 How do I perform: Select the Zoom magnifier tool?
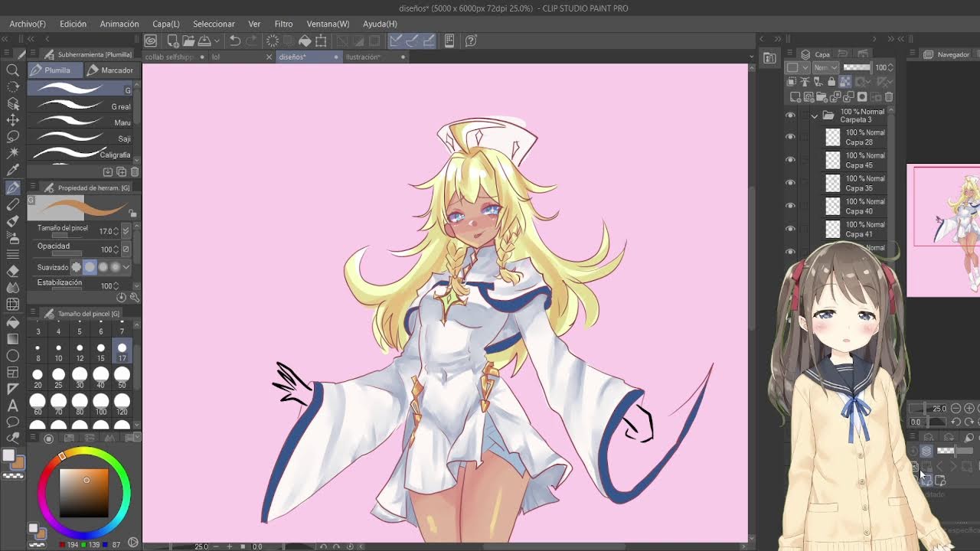click(x=12, y=70)
